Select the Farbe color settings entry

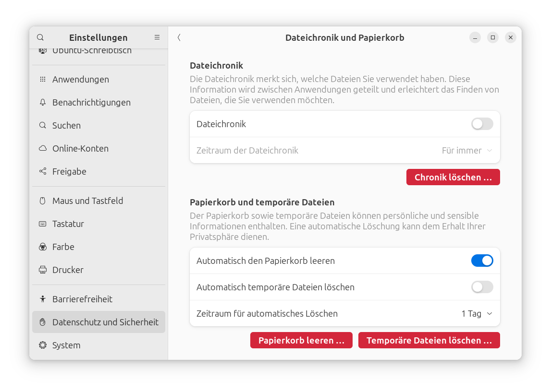coord(63,247)
